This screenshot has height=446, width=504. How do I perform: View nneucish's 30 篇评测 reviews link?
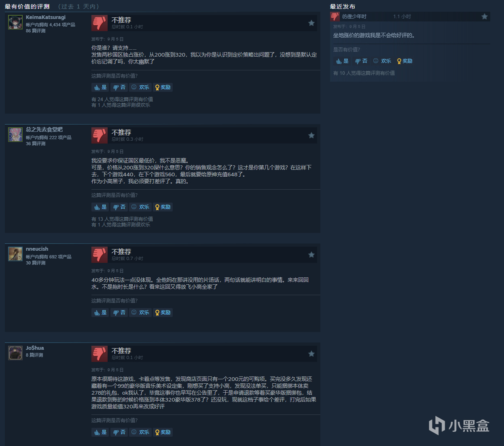click(x=36, y=263)
